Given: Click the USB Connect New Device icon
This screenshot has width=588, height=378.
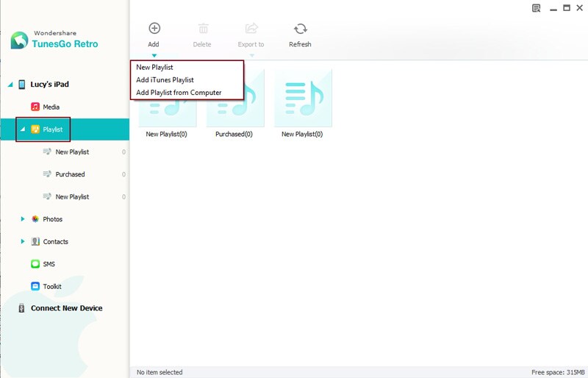Looking at the screenshot, I should coord(22,308).
